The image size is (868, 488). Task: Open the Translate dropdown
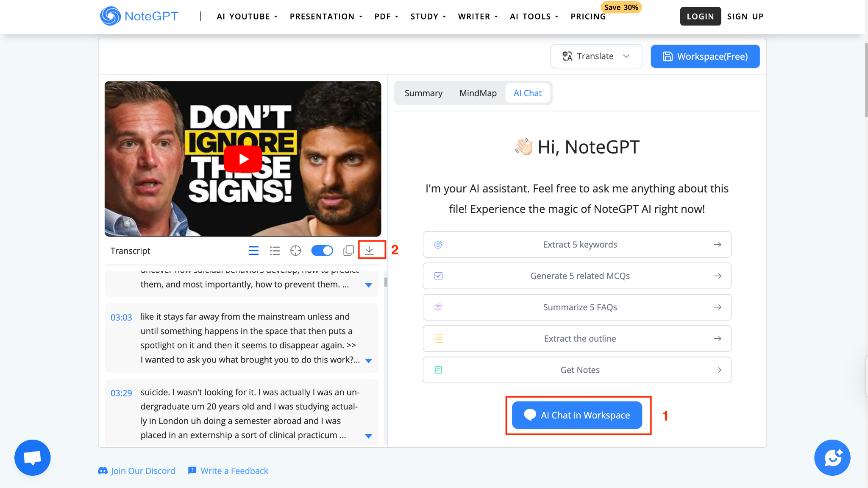tap(596, 56)
